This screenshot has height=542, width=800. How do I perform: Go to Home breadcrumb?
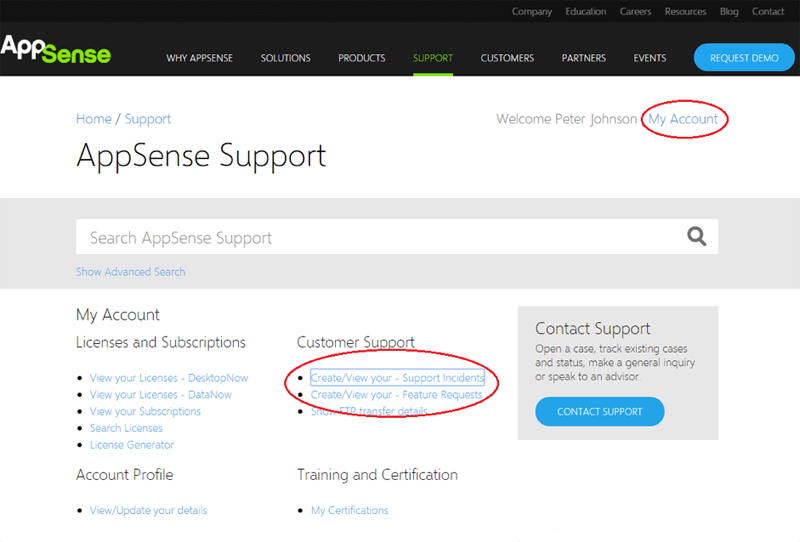[x=94, y=119]
